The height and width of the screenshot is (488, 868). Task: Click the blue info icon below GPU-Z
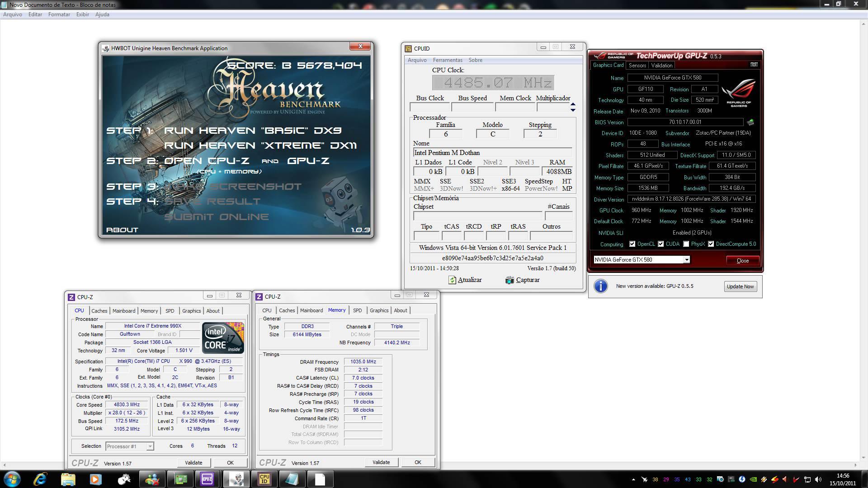click(600, 286)
